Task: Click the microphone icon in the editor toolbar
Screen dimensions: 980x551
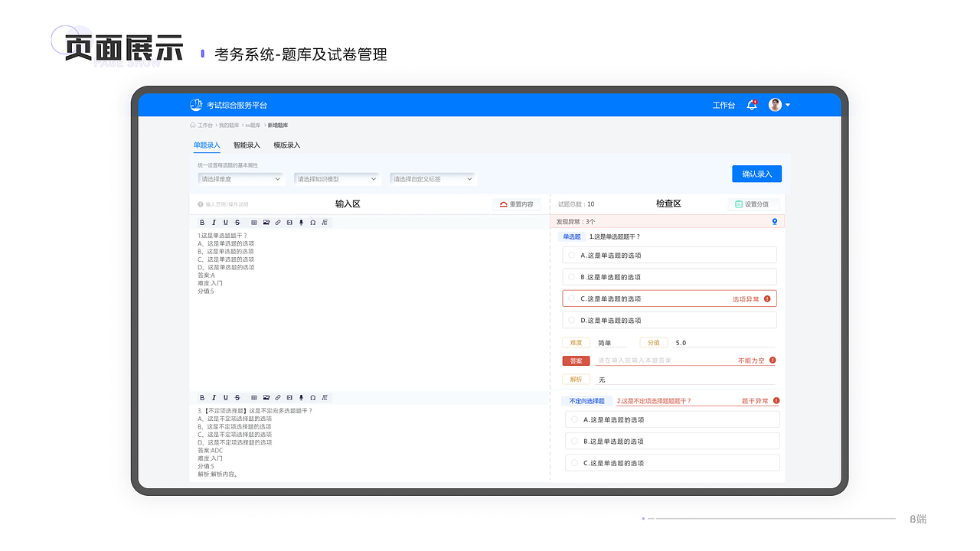Action: [x=301, y=222]
